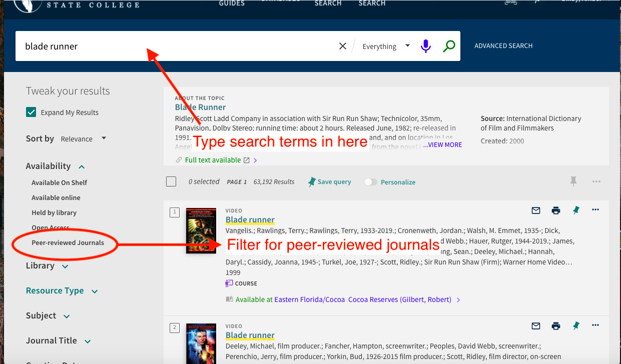Click the Created: 2000 text
The image size is (621, 364).
click(x=502, y=141)
